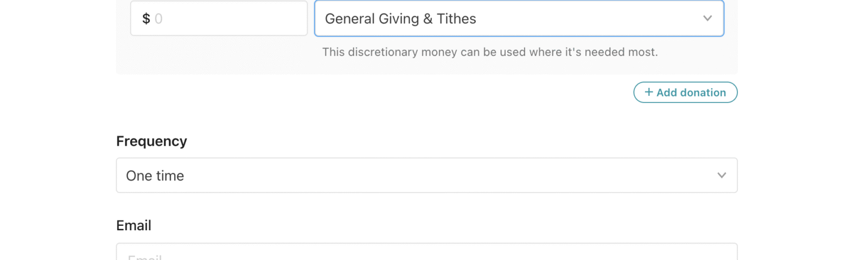
Task: Click the discretionary money helper text
Action: (x=489, y=53)
